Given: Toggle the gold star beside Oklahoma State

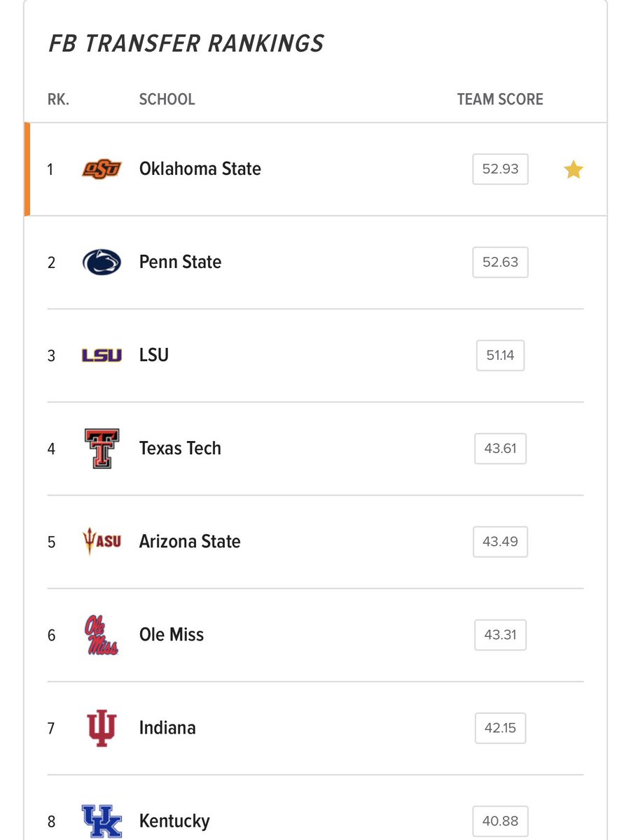Looking at the screenshot, I should [574, 170].
